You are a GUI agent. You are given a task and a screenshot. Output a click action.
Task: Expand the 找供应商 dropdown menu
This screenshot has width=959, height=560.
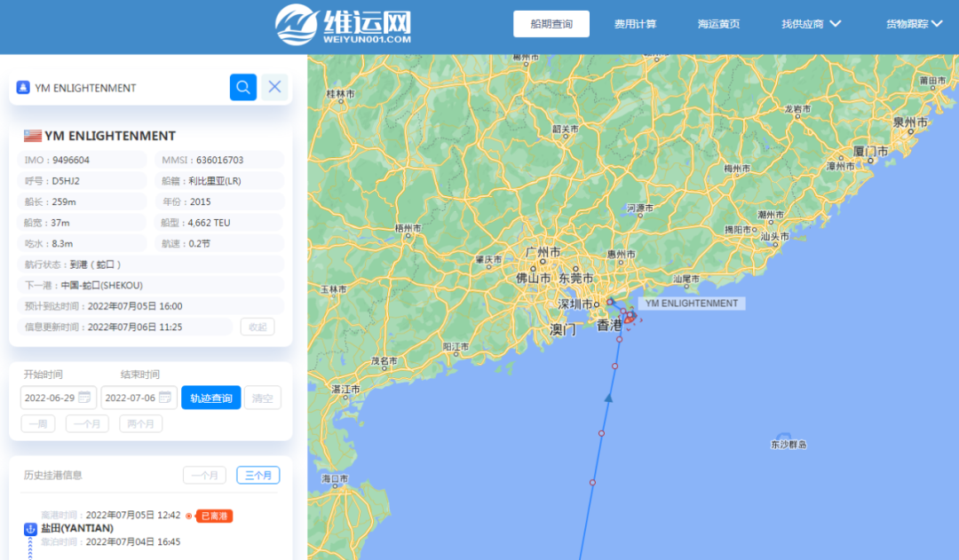point(811,24)
